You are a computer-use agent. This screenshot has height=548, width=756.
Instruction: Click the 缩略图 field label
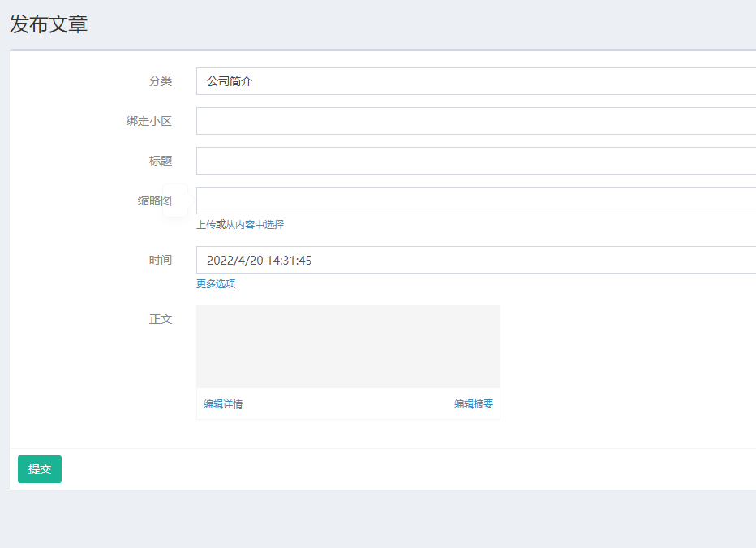pyautogui.click(x=155, y=201)
